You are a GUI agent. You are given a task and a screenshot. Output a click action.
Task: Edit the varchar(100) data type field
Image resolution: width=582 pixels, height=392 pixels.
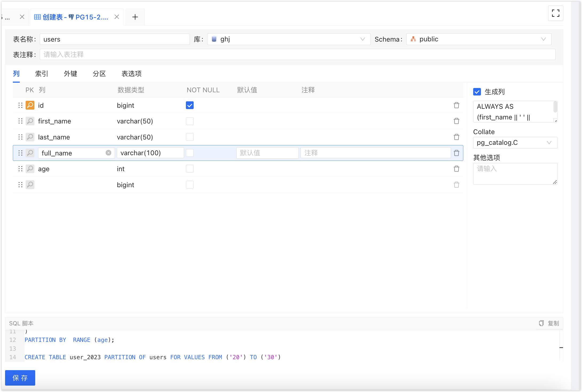[x=150, y=153]
